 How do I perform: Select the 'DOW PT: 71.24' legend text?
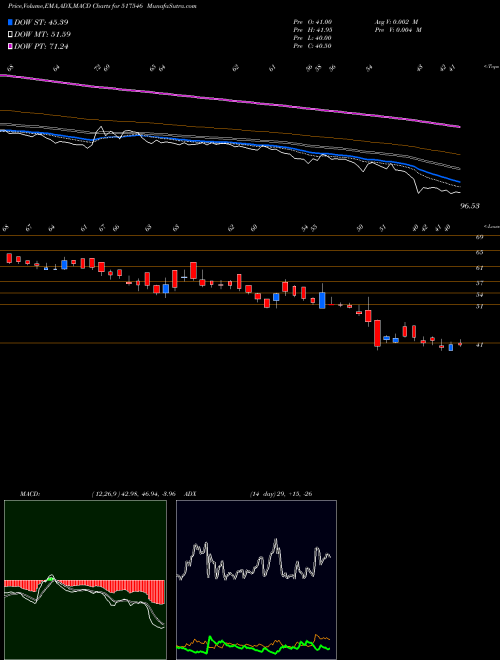tap(41, 47)
